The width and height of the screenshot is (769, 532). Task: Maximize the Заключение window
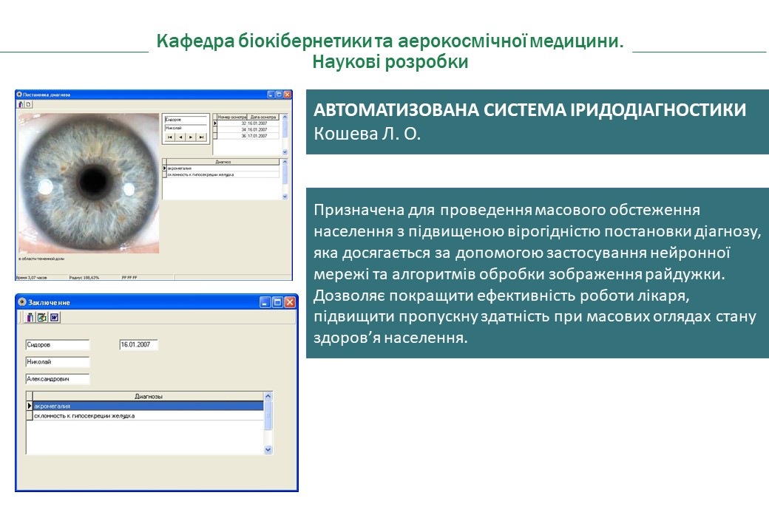click(x=277, y=302)
